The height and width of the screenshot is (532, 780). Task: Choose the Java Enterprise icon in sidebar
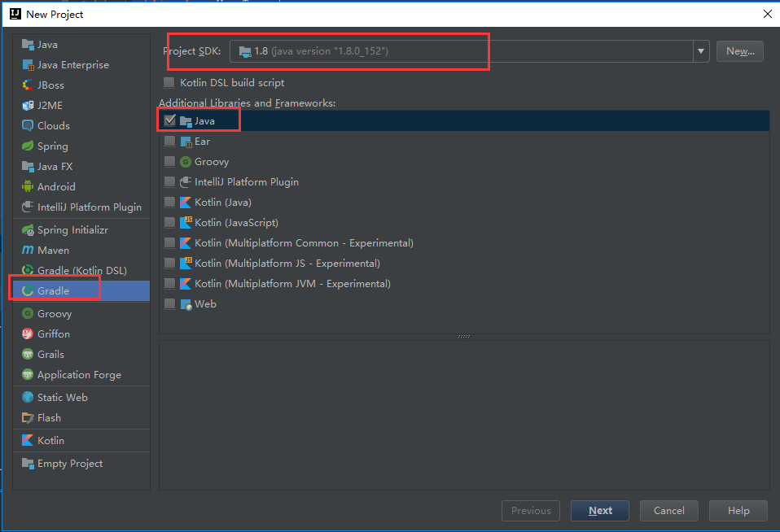pos(28,64)
